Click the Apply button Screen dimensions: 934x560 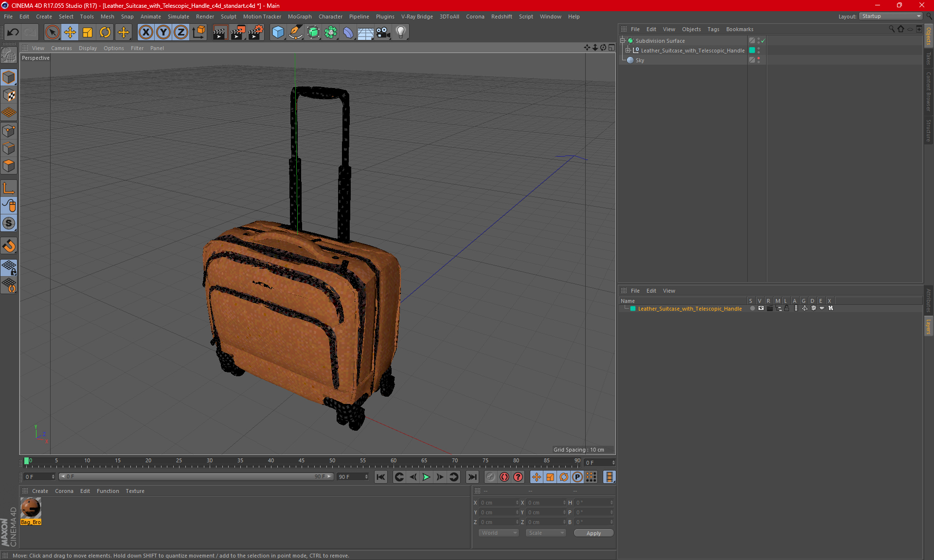coord(593,533)
